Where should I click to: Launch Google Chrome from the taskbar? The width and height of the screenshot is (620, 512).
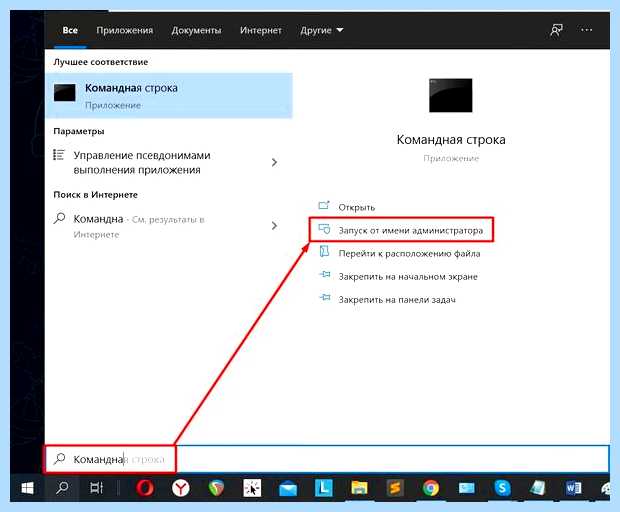pyautogui.click(x=431, y=488)
